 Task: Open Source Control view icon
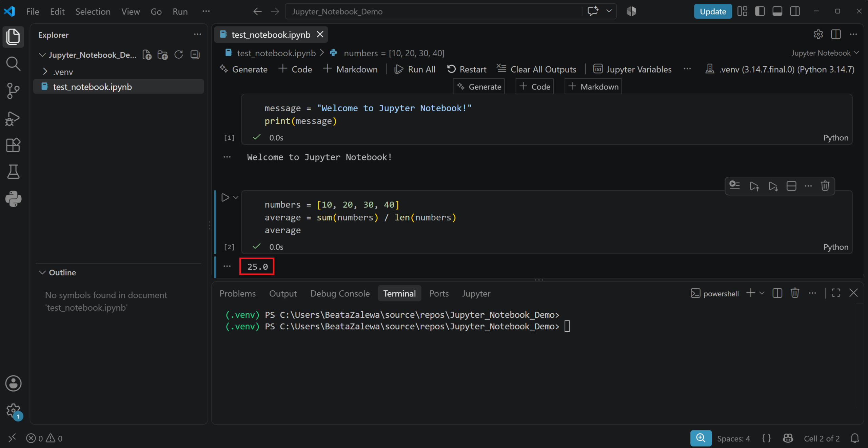(x=13, y=91)
